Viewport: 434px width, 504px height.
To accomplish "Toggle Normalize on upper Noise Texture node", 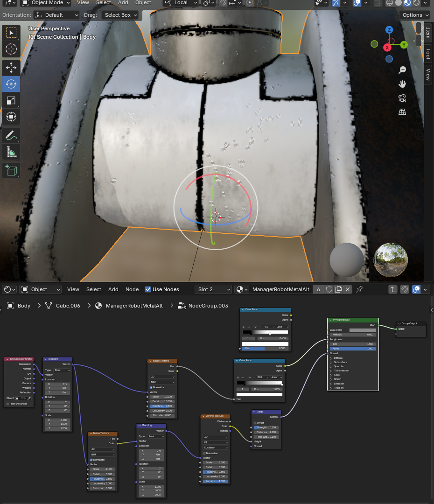I will 151,387.
